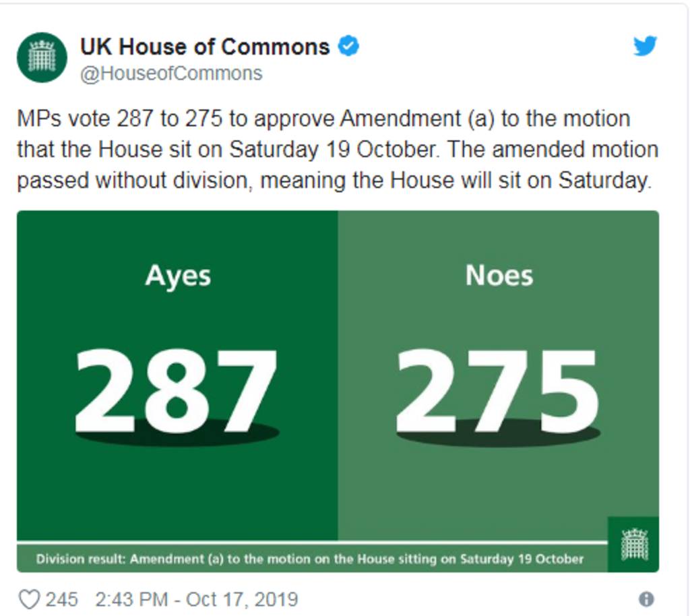
Task: Open the Ayes 287 half of the image
Action: [177, 376]
